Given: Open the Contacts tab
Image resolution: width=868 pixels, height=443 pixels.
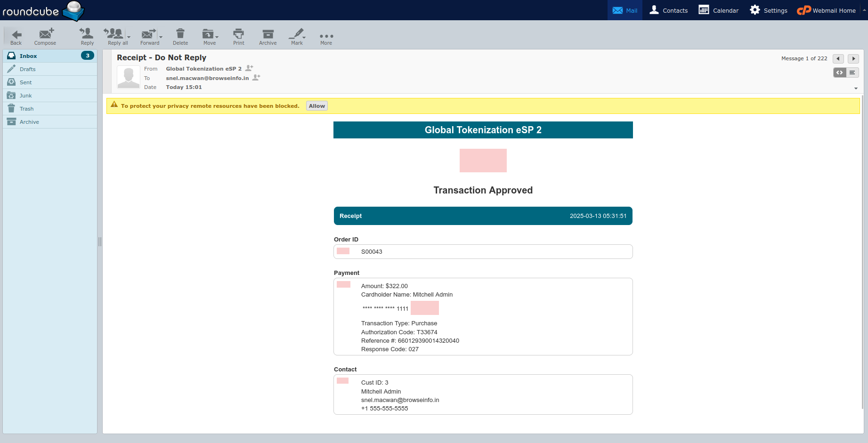Looking at the screenshot, I should (669, 10).
